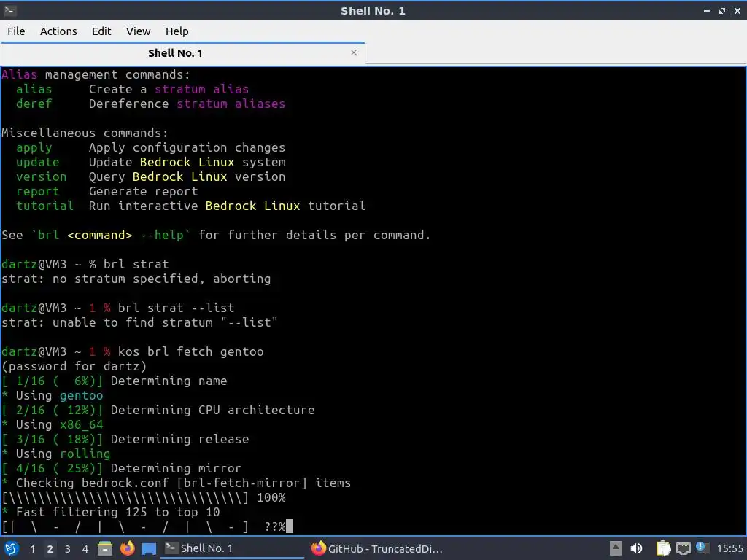Screen dimensions: 747x560
Task: Activate the Shell No. 1 taskbar button
Action: coord(233,548)
